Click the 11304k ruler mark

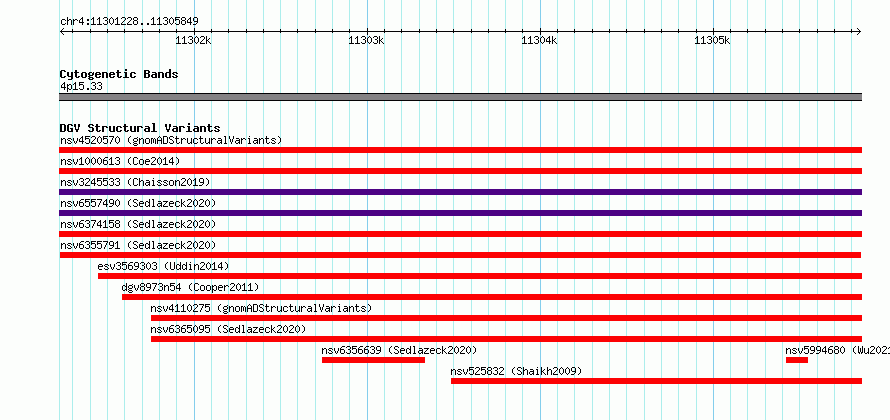pyautogui.click(x=540, y=40)
